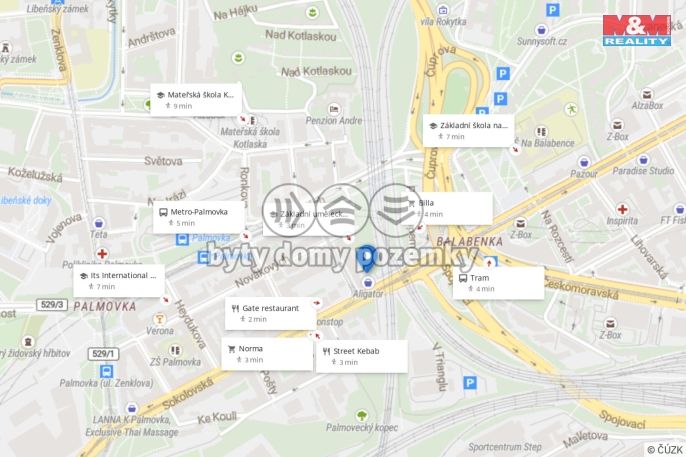This screenshot has height=457, width=686.
Task: Click the Aligátor shop marker
Action: click(x=368, y=282)
